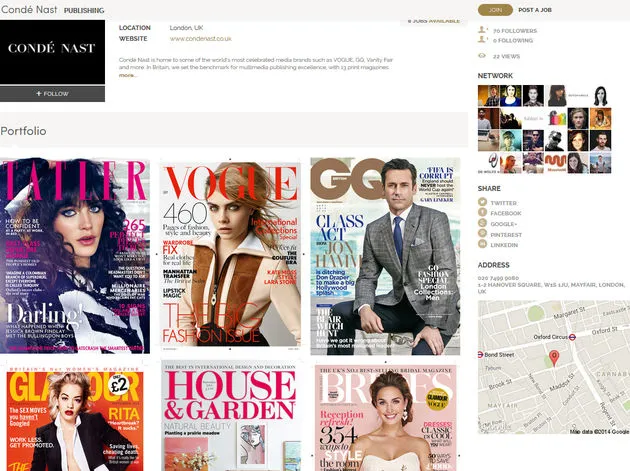Open the black-and-white man in sunglasses avatar
Screen dimensions: 630x471
[x=555, y=141]
